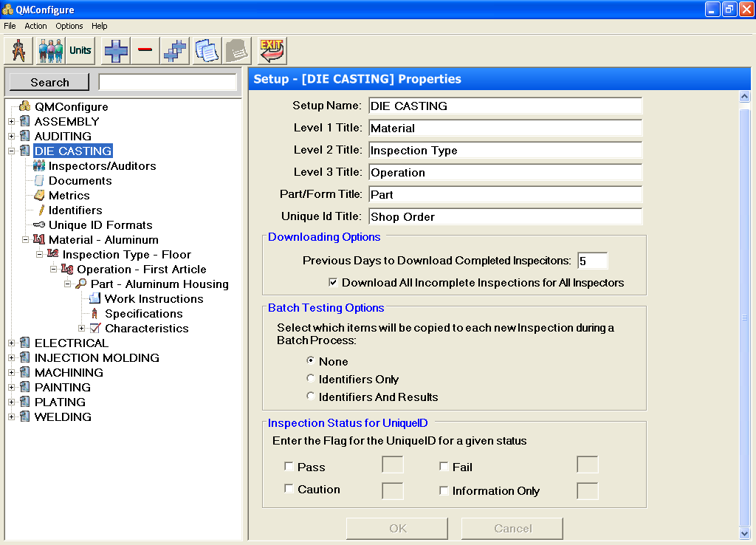Click the red minus Delete icon

point(145,51)
